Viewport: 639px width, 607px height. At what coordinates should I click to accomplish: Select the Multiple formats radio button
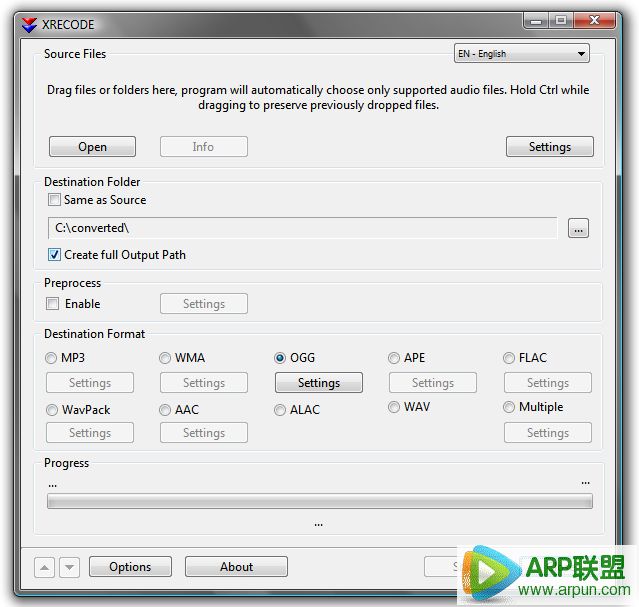pyautogui.click(x=509, y=407)
